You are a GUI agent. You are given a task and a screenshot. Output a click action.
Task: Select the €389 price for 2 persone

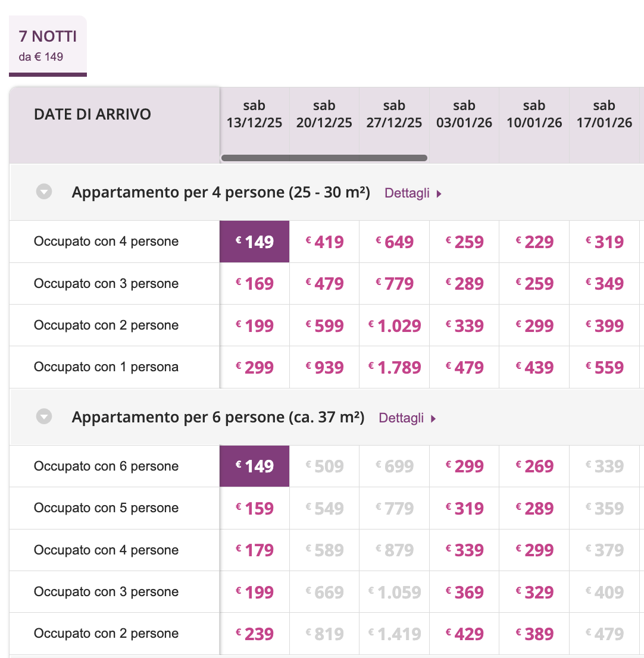tap(534, 634)
